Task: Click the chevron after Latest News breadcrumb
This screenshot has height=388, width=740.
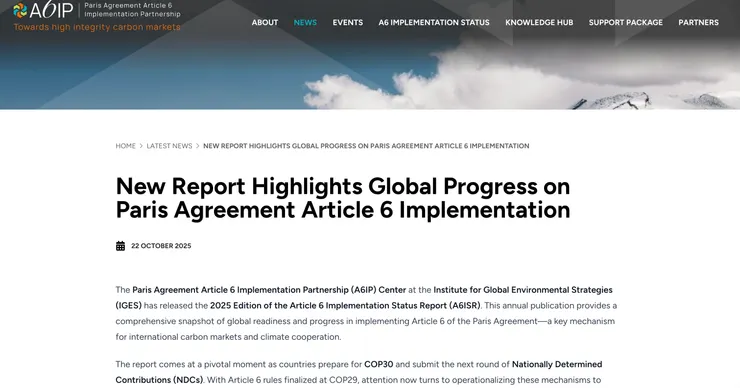Action: (x=198, y=146)
